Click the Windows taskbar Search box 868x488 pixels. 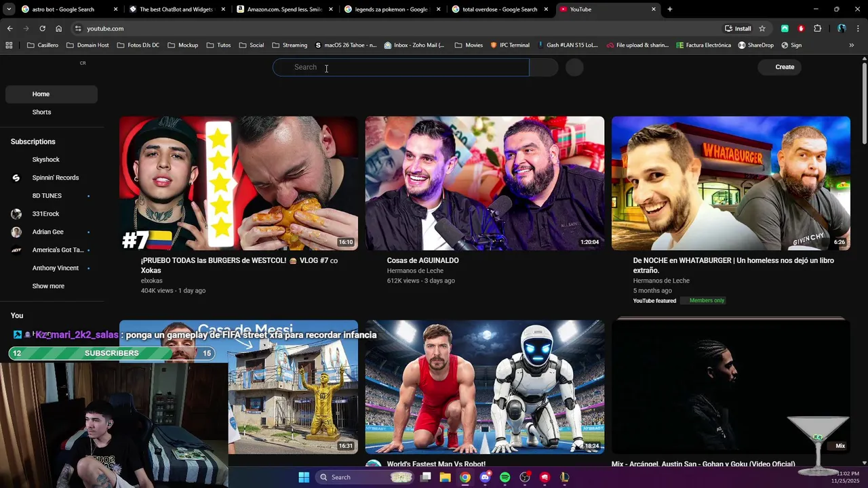point(366,477)
